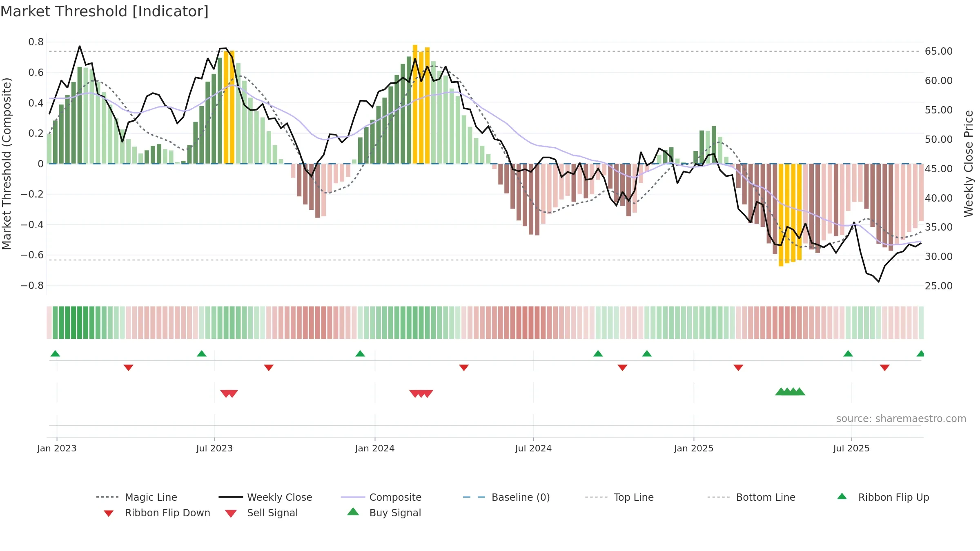This screenshot has height=551, width=980.
Task: Click the ribbon flip up marker just before Jan 2024
Action: pos(360,353)
